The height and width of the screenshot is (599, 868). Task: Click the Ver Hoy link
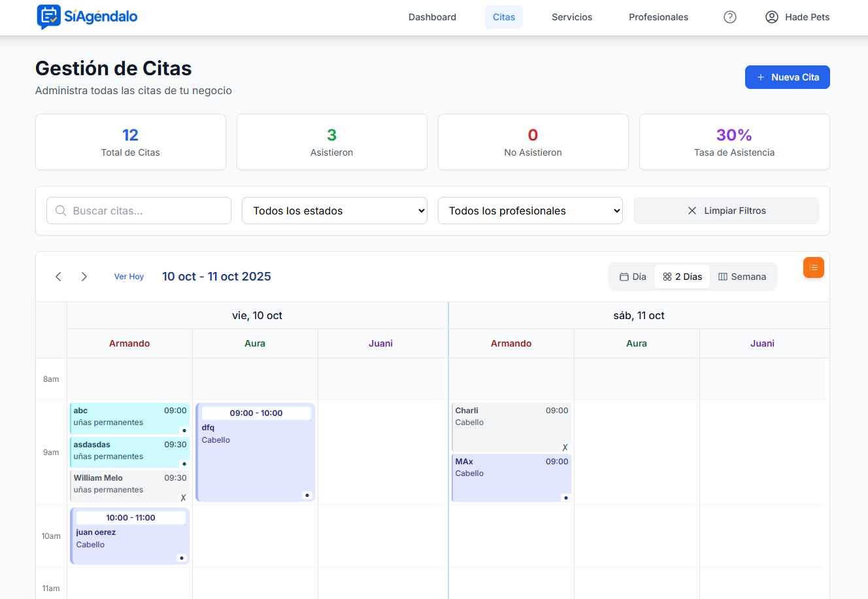129,277
